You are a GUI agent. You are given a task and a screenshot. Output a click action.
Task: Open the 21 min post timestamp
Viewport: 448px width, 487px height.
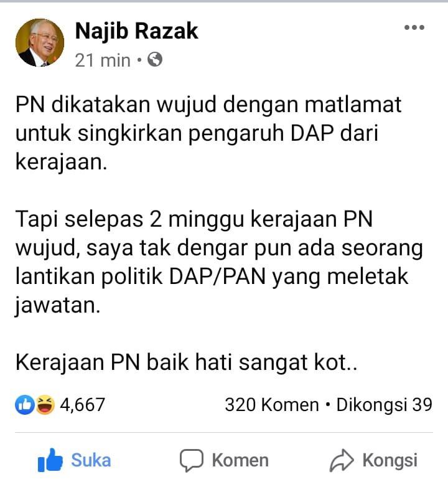tap(103, 60)
